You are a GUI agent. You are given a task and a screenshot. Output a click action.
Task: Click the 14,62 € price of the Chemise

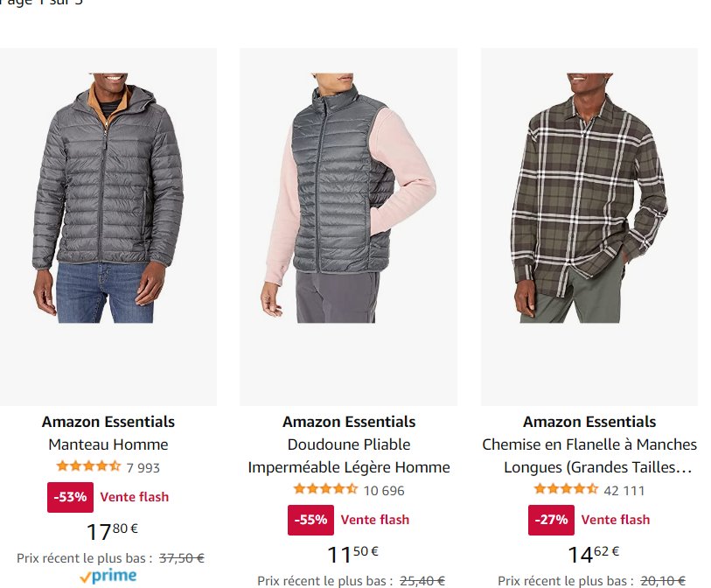(593, 554)
